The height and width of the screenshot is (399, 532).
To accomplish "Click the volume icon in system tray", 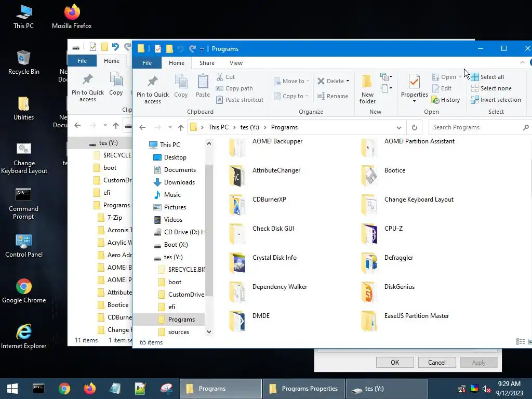I will (x=486, y=389).
